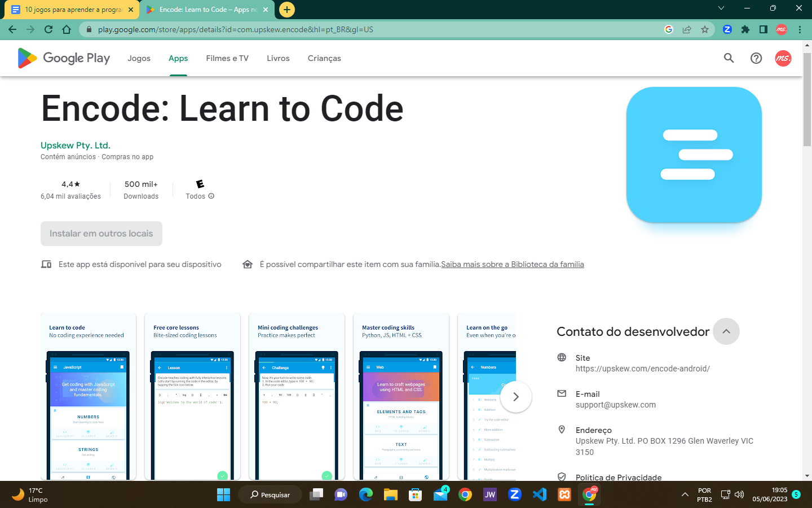
Task: Open the Mail app in taskbar
Action: coord(440,494)
